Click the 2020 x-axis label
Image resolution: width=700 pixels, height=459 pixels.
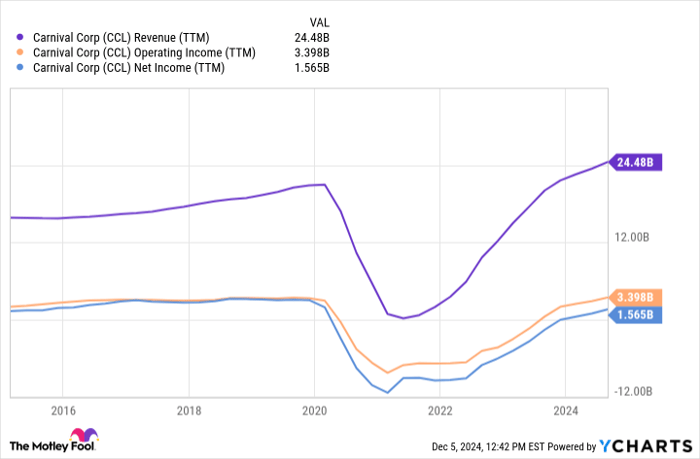[314, 411]
